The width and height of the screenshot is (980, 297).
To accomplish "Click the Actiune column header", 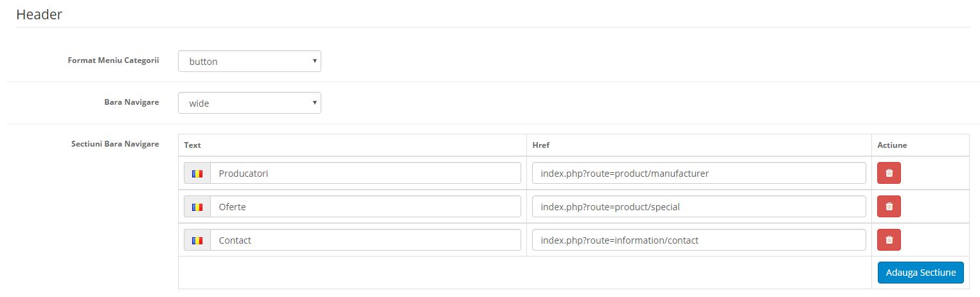I will coord(892,145).
